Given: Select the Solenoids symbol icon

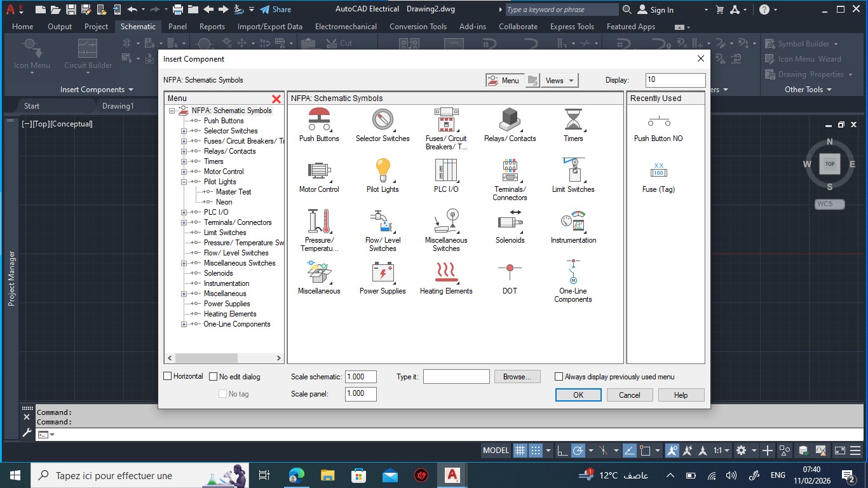Looking at the screenshot, I should click(x=510, y=222).
